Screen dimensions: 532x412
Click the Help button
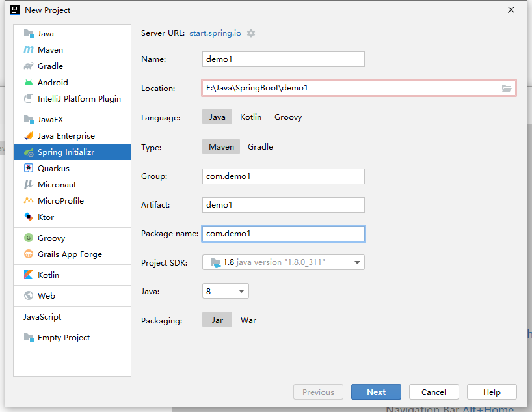(492, 392)
